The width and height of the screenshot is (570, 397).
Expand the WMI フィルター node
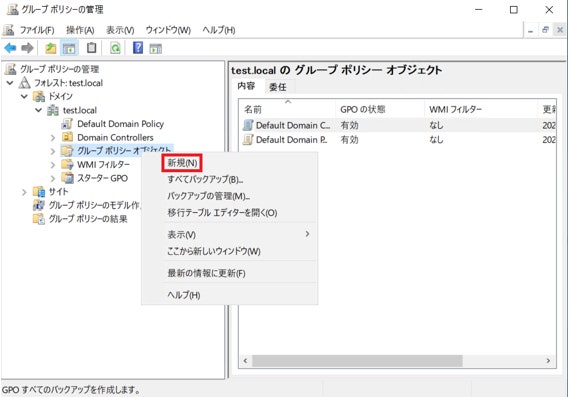click(x=53, y=165)
